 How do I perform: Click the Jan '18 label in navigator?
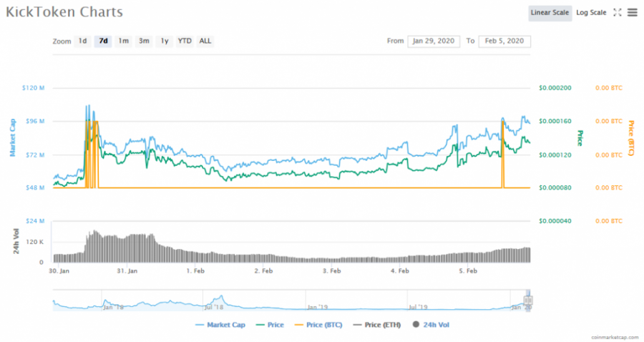click(113, 307)
